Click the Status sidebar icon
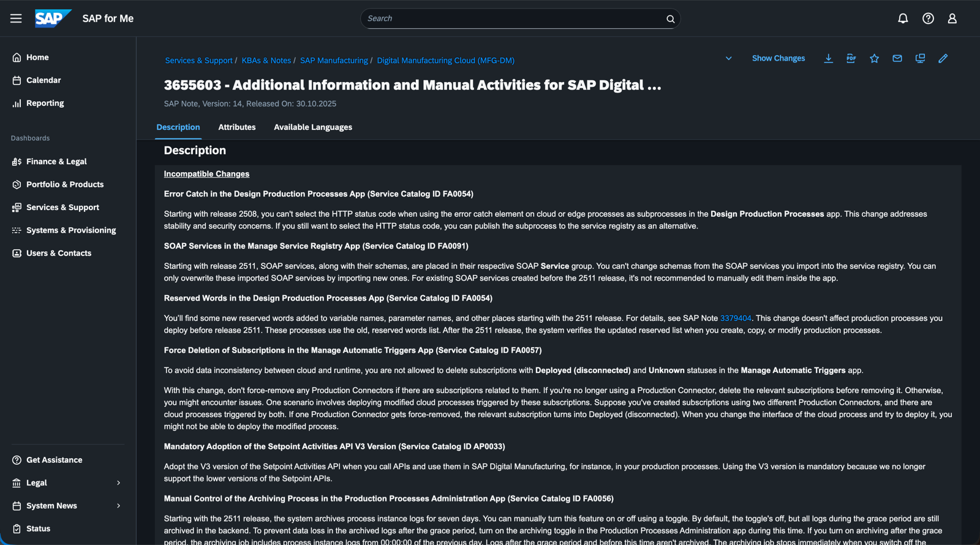The image size is (980, 545). 17,529
